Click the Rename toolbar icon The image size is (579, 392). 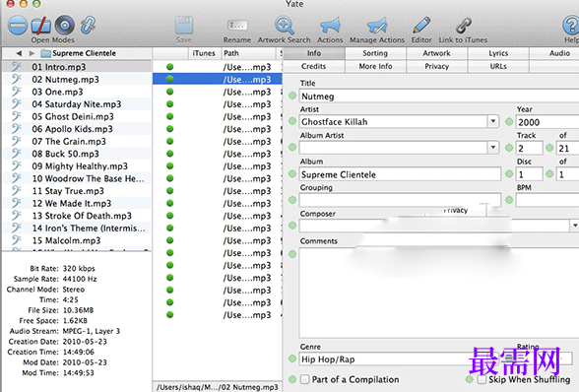pyautogui.click(x=237, y=26)
